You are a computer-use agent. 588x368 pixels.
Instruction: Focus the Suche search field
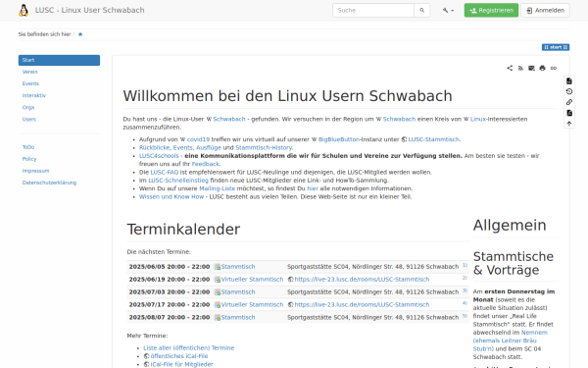[x=373, y=10]
